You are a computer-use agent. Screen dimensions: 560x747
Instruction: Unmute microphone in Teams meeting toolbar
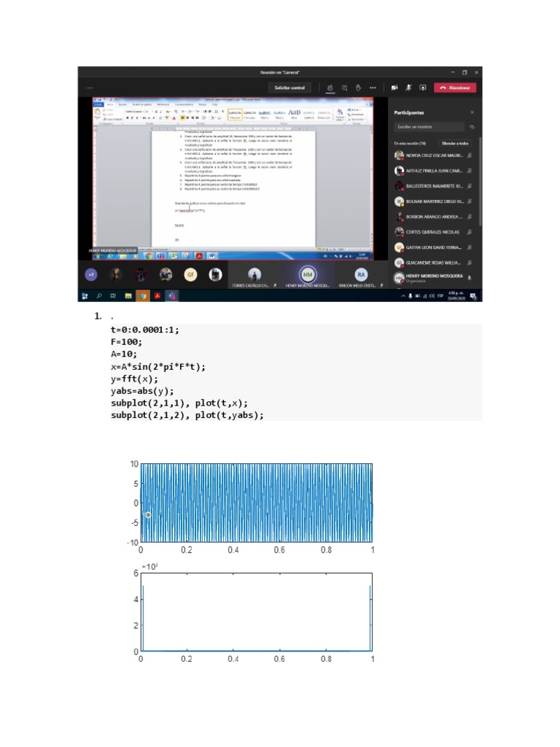[x=408, y=88]
